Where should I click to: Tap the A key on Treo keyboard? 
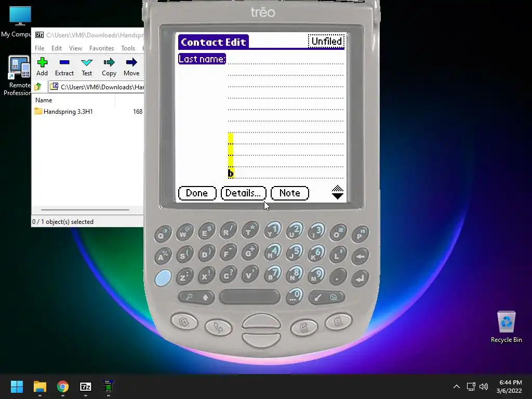tap(163, 256)
